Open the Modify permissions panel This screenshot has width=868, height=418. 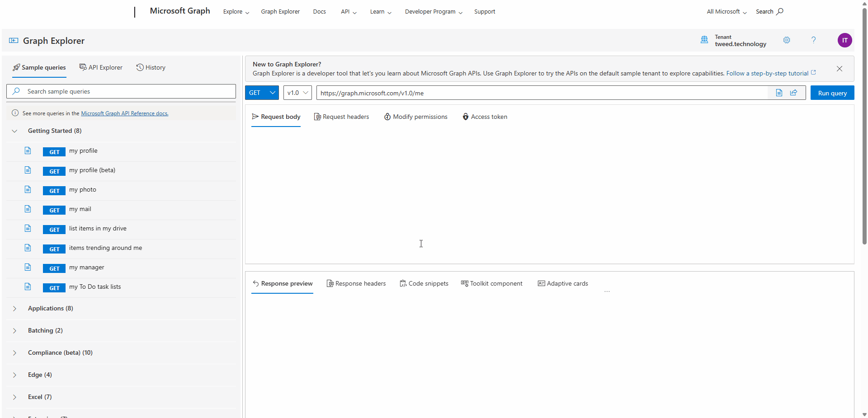click(415, 117)
